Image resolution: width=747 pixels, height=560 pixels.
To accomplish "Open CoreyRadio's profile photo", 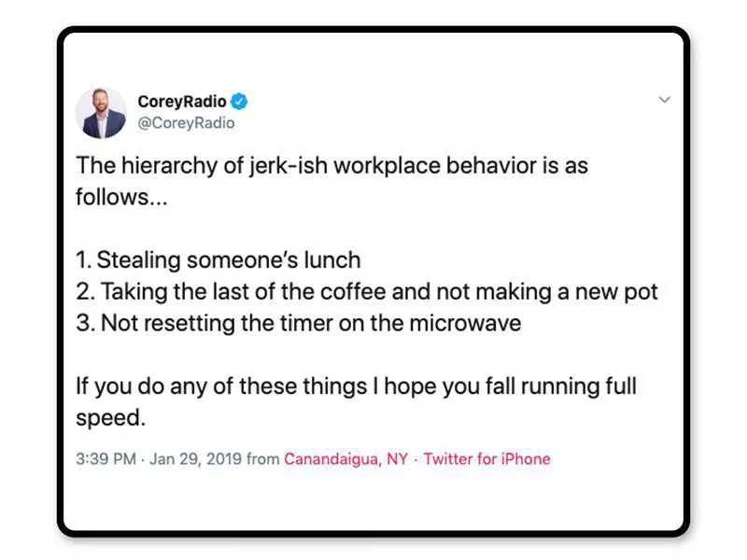I will coord(101,113).
